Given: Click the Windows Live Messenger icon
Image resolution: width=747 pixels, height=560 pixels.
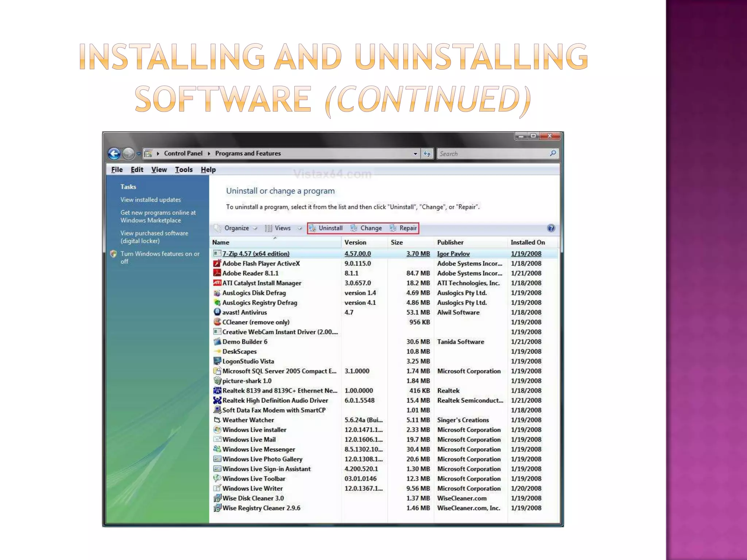Looking at the screenshot, I should coord(217,449).
